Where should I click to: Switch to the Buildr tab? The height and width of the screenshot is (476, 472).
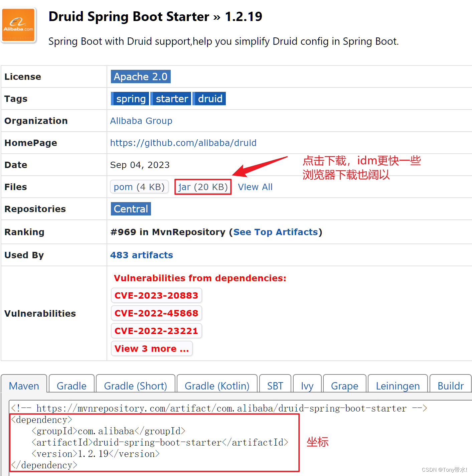pos(451,386)
